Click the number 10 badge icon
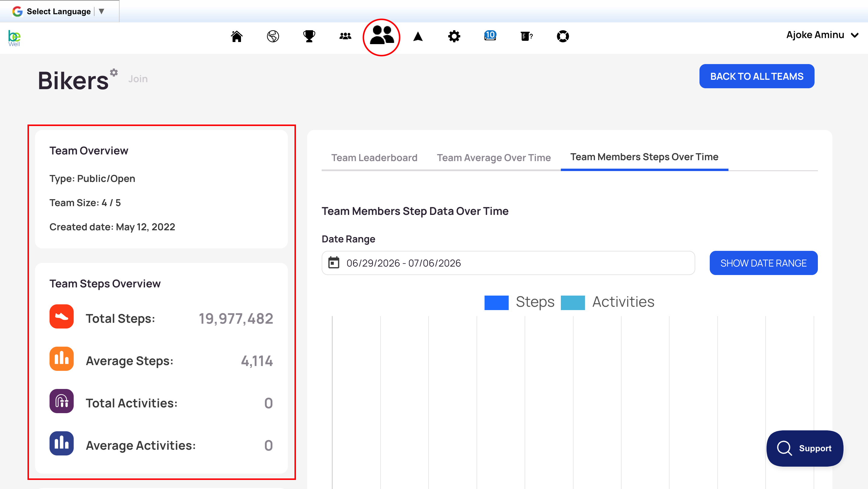The width and height of the screenshot is (868, 489). pyautogui.click(x=490, y=35)
